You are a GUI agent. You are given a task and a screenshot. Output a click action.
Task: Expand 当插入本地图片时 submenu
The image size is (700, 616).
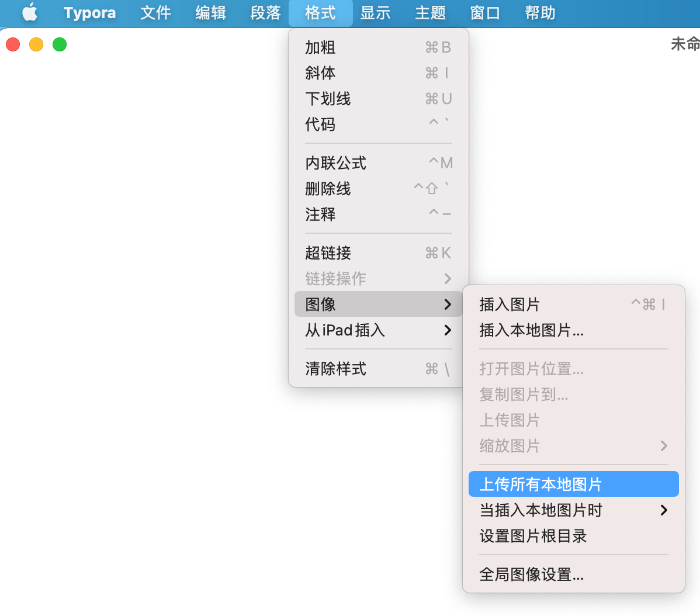click(574, 510)
